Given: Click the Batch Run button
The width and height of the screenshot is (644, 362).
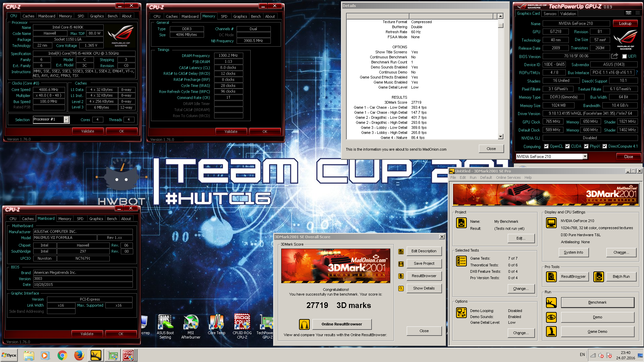Looking at the screenshot, I should pyautogui.click(x=621, y=277).
